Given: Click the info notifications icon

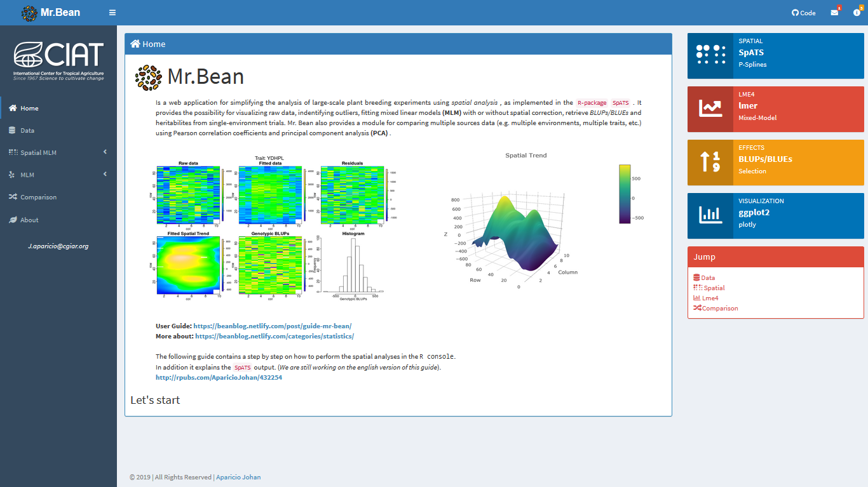Looking at the screenshot, I should 857,13.
